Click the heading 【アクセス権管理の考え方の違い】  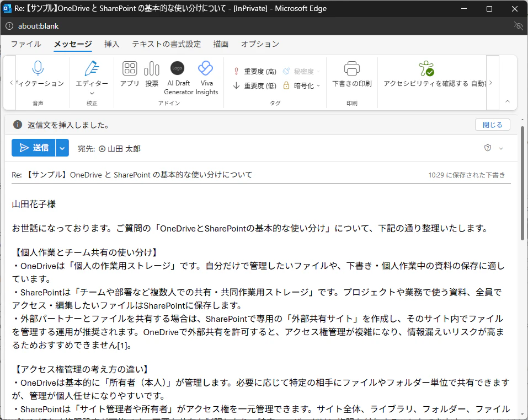tap(81, 369)
